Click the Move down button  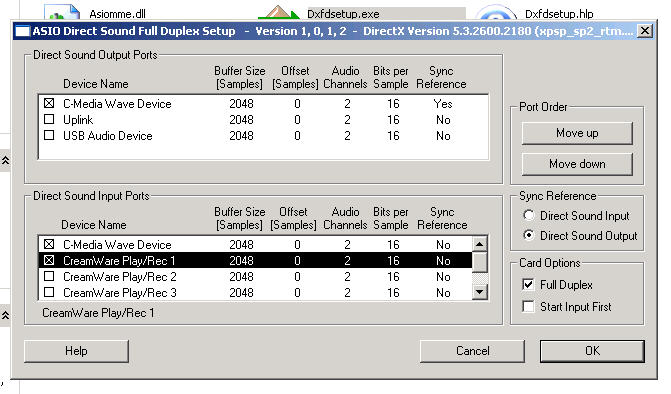[x=577, y=164]
